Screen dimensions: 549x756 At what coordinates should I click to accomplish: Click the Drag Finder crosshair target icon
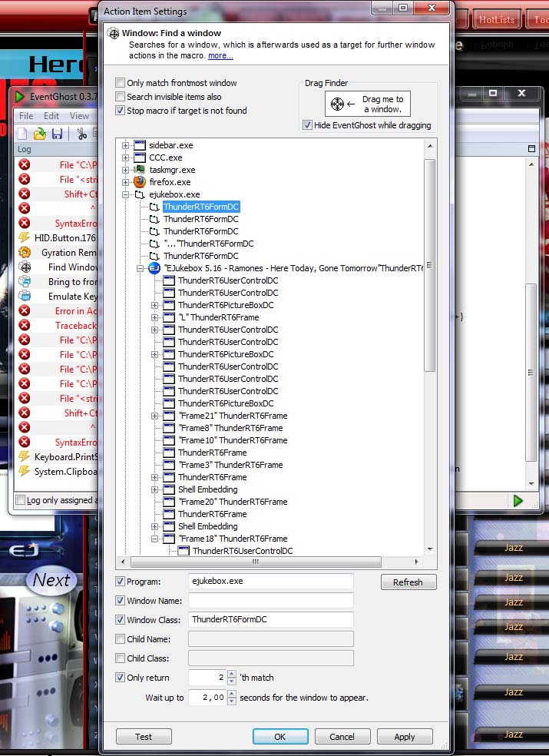(x=337, y=104)
